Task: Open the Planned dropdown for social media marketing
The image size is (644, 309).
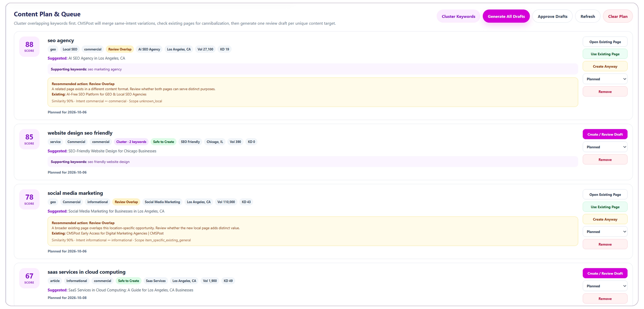Action: click(605, 232)
